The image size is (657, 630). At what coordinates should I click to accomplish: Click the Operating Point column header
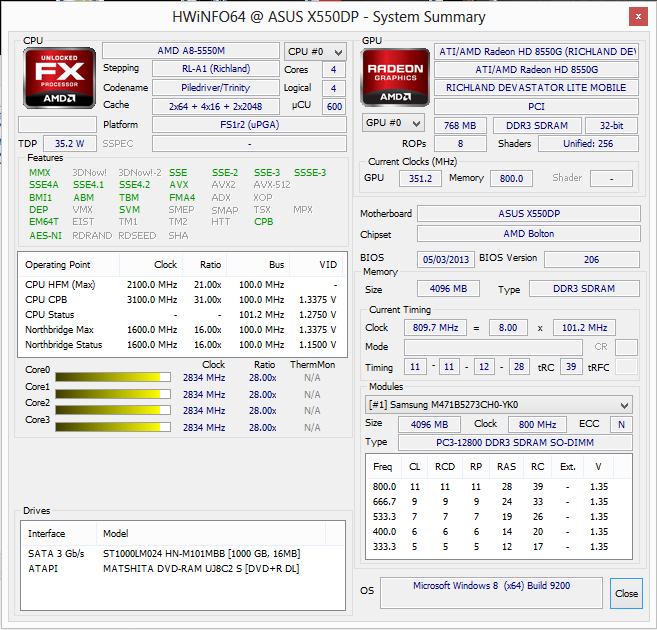69,265
